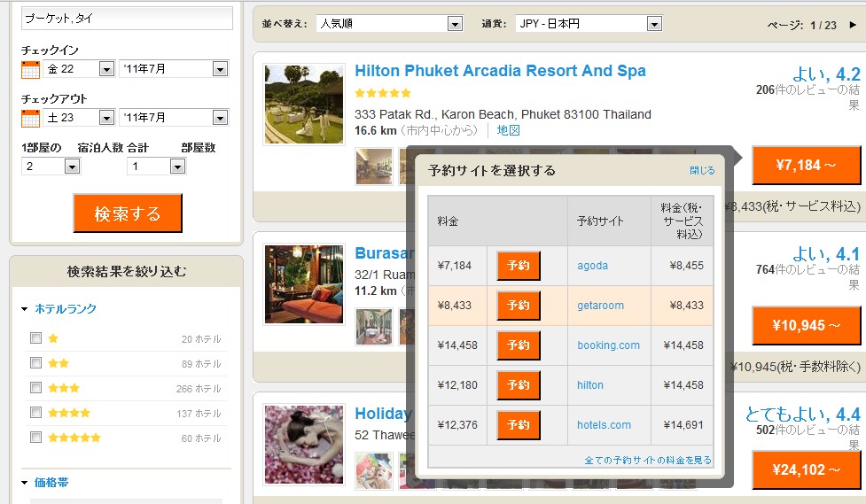
Task: Check the one-star hotel filter
Action: point(35,338)
